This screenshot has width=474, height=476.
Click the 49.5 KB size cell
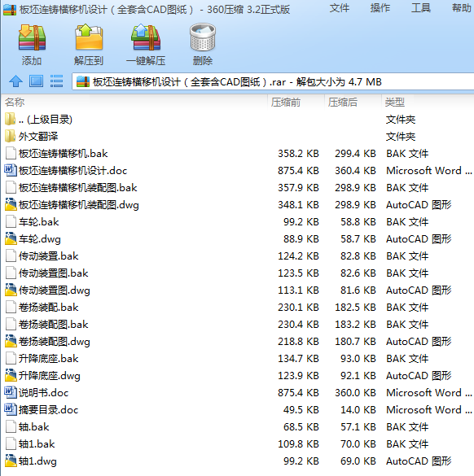click(x=301, y=410)
